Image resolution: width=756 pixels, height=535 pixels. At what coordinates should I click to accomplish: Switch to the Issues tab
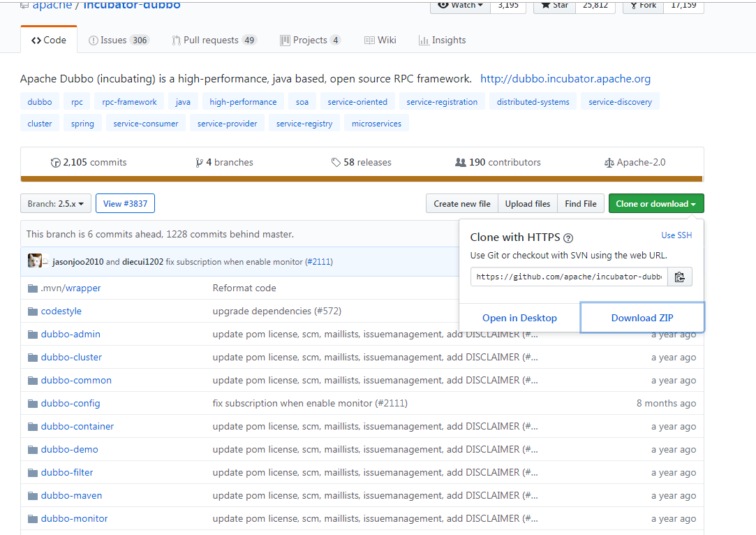tap(119, 40)
